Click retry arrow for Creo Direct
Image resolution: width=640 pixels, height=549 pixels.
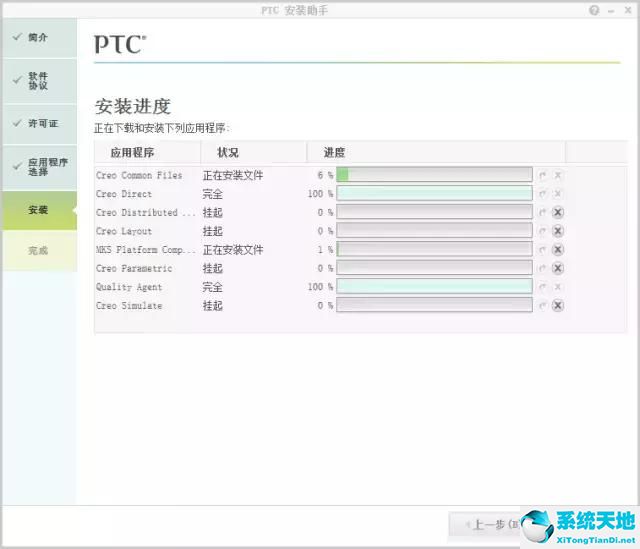[542, 194]
